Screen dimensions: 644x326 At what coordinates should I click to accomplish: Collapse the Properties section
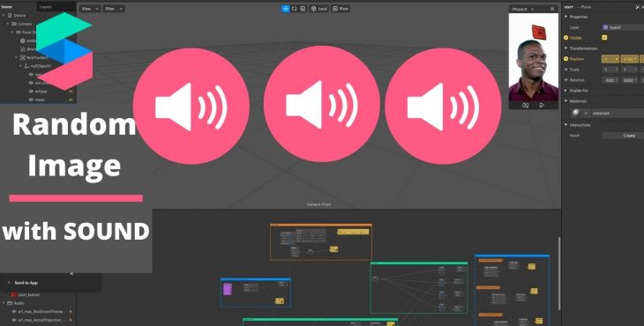coord(566,17)
